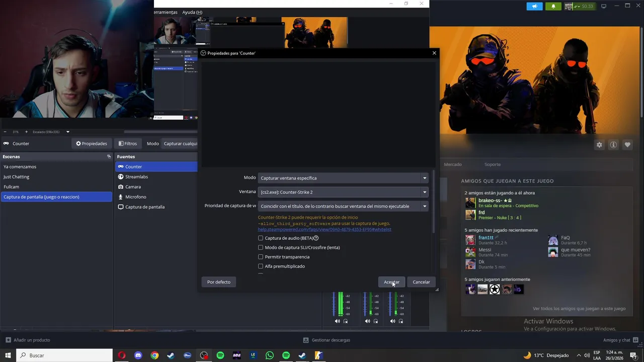The image size is (644, 362).
Task: Open Google Chrome from taskbar
Action: point(154,355)
